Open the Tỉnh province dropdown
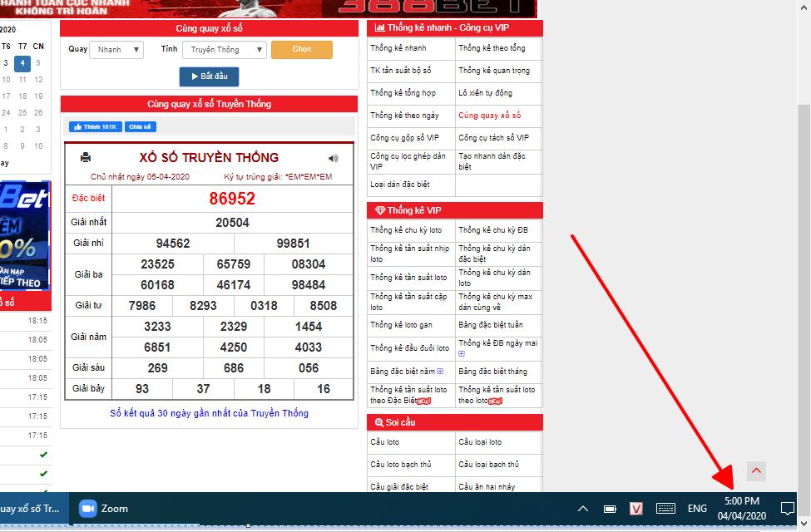This screenshot has height=532, width=811. 225,50
